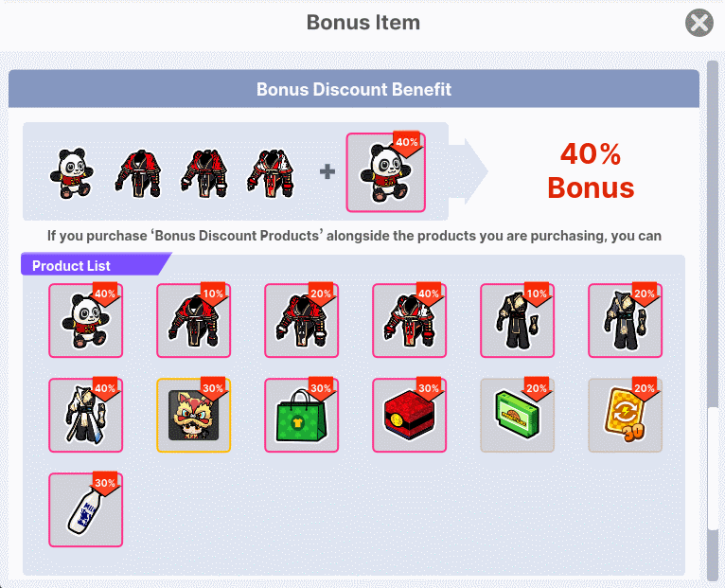Click the first panda in the bundle preview

72,173
